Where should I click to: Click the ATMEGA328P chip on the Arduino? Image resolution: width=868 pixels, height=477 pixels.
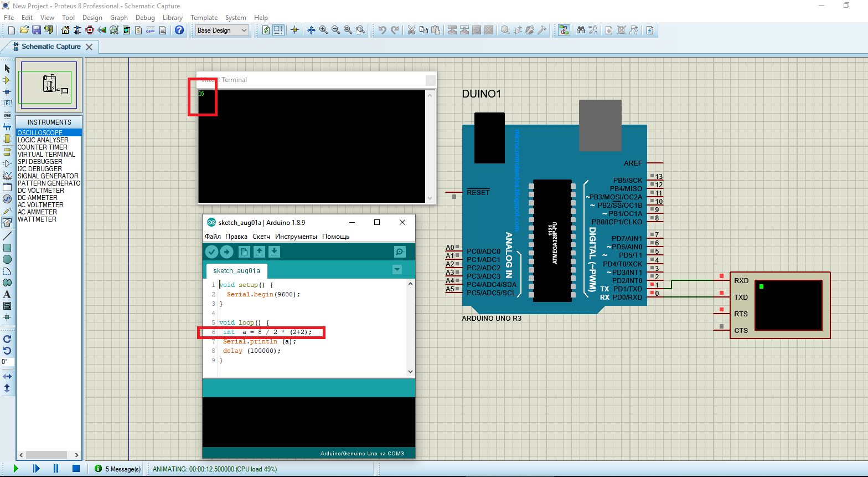552,240
